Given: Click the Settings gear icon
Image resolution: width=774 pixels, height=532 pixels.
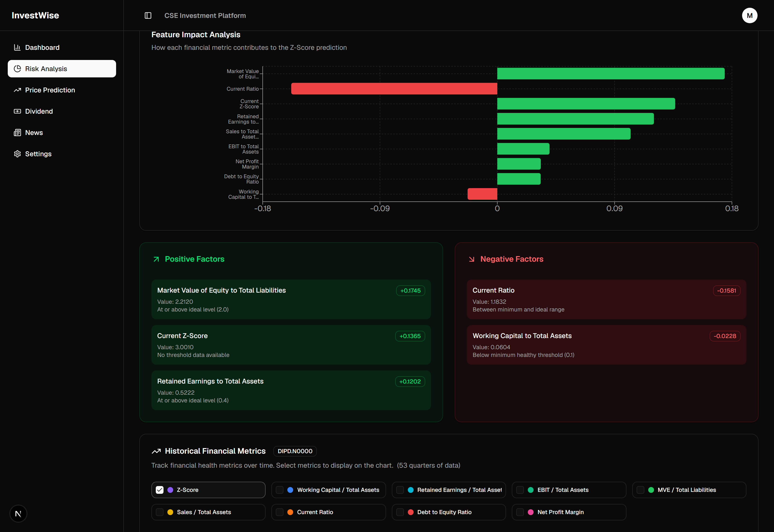Looking at the screenshot, I should click(17, 154).
